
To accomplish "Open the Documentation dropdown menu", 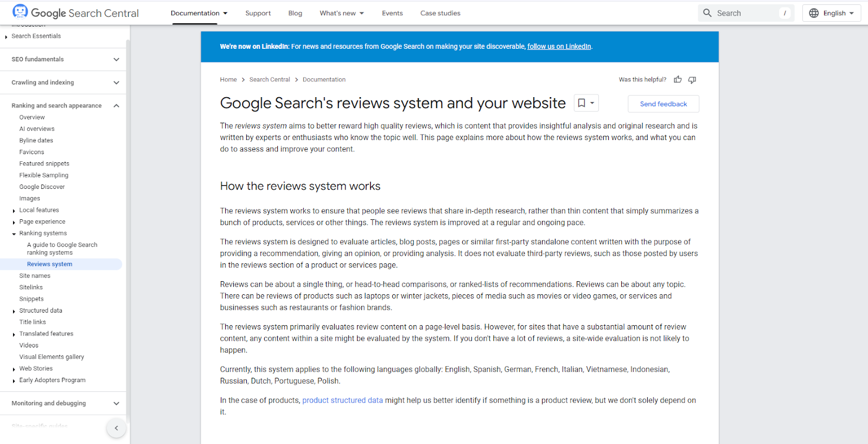I will 199,13.
